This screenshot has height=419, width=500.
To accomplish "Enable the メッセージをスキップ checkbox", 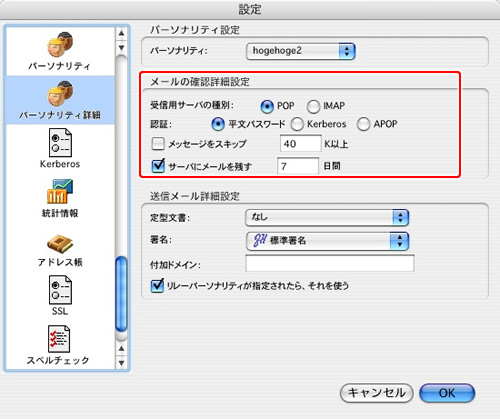I will 158,144.
